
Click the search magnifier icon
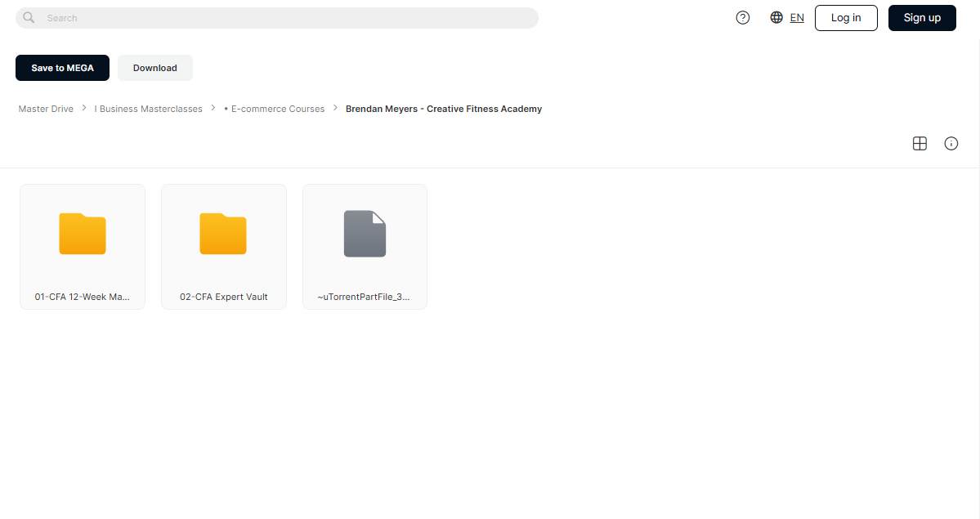point(29,17)
